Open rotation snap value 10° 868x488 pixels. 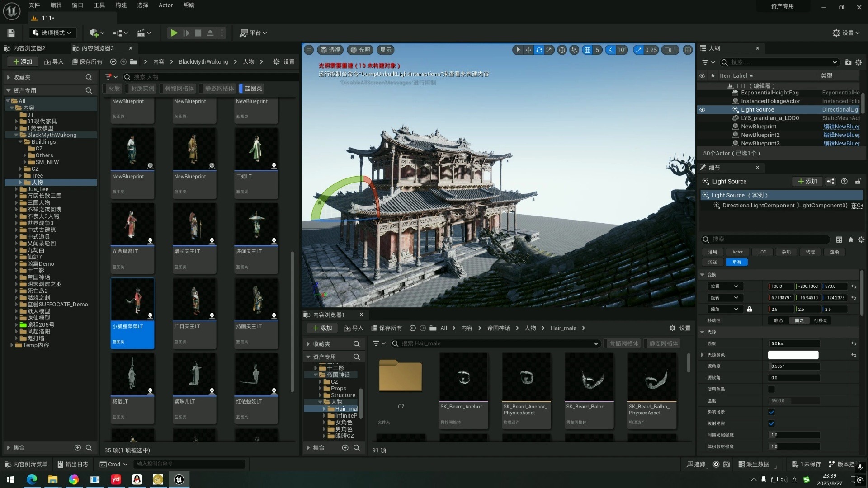[622, 50]
